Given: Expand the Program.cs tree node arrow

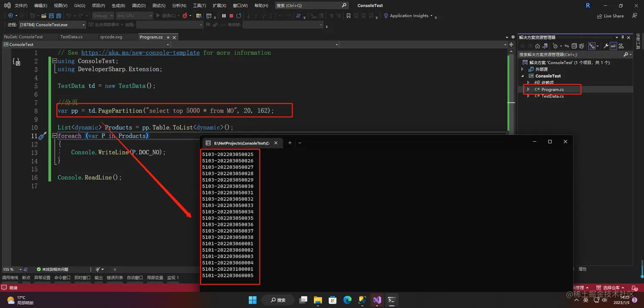Looking at the screenshot, I should click(x=529, y=89).
